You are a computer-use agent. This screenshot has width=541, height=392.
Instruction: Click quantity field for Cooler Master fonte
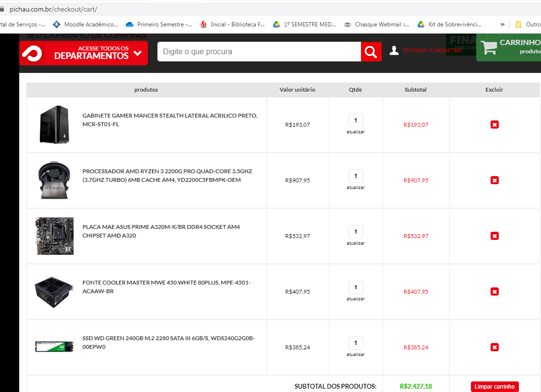coord(356,287)
